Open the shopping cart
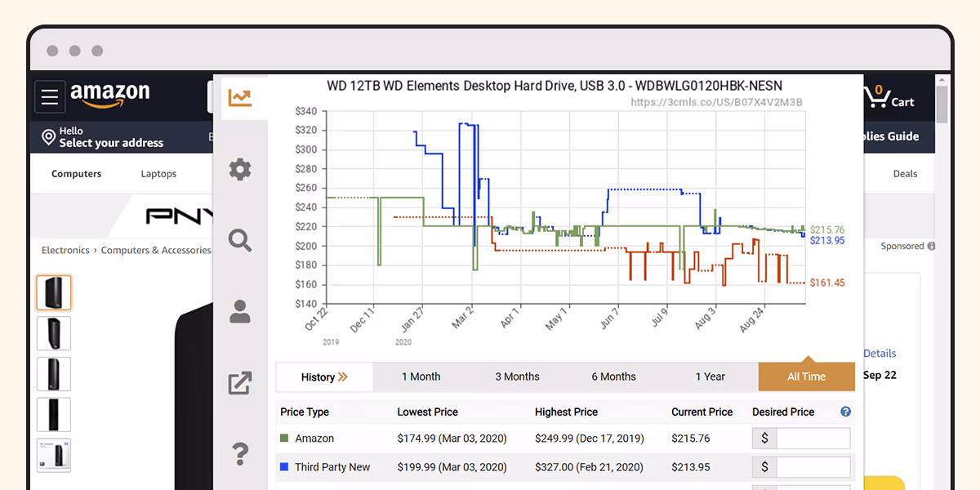The height and width of the screenshot is (490, 980). (889, 97)
